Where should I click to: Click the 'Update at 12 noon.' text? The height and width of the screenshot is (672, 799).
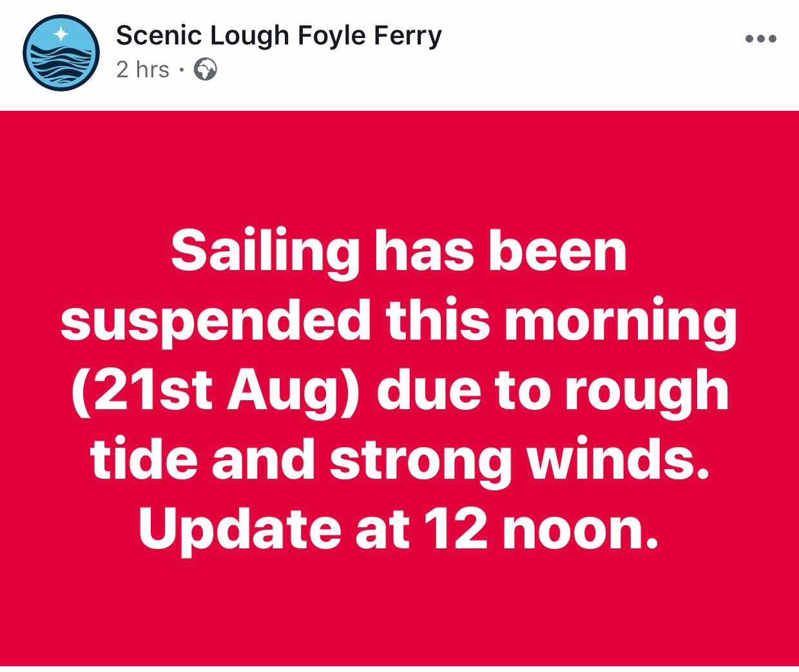[399, 530]
